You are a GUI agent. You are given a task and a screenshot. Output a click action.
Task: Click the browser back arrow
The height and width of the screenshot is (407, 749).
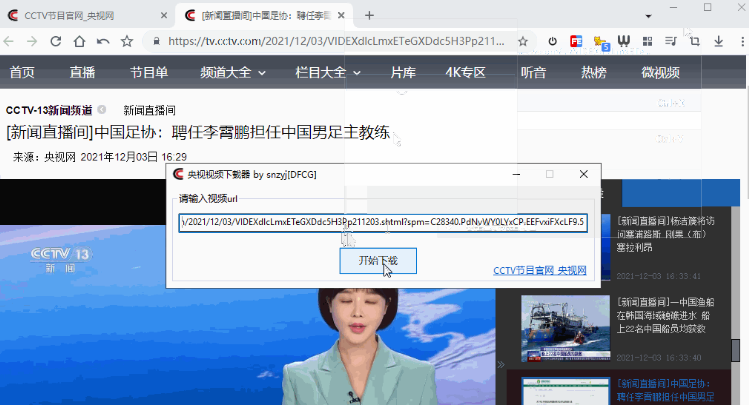tap(9, 42)
